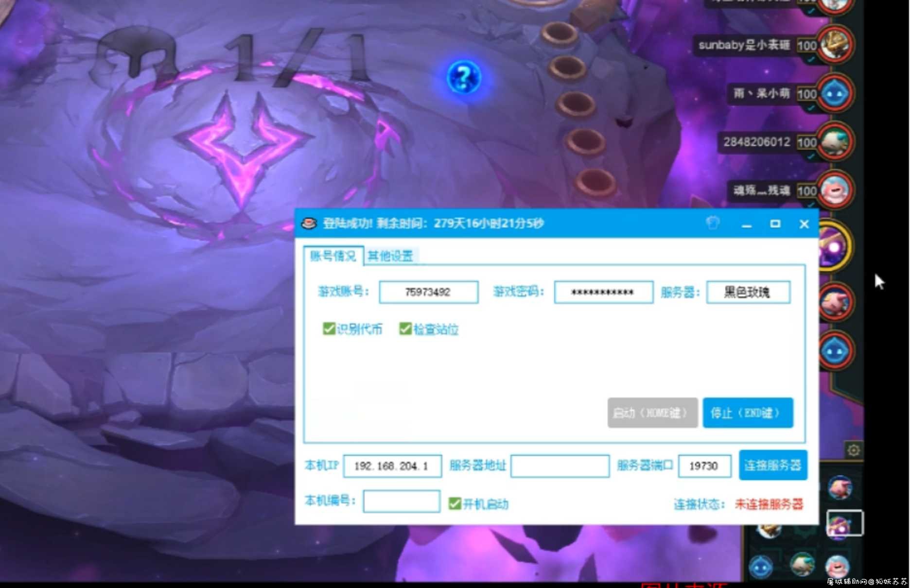Focus the empty 服务器地址 field
The width and height of the screenshot is (910, 588).
point(560,466)
